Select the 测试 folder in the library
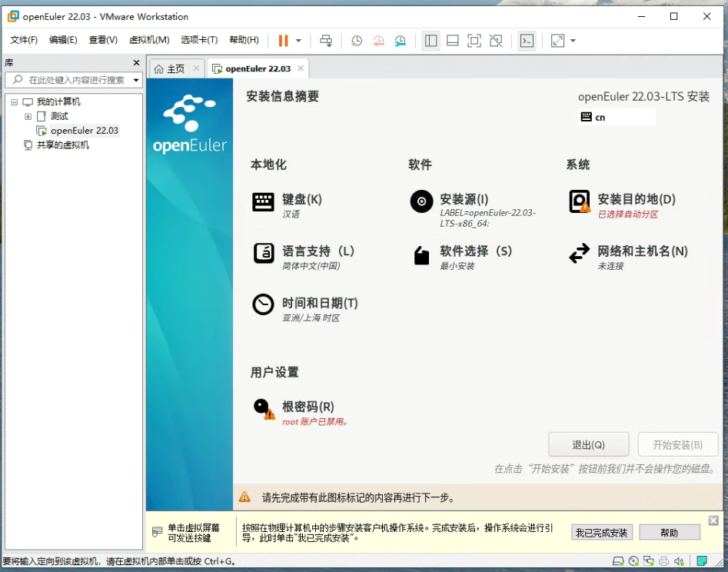The width and height of the screenshot is (728, 572). 59,116
